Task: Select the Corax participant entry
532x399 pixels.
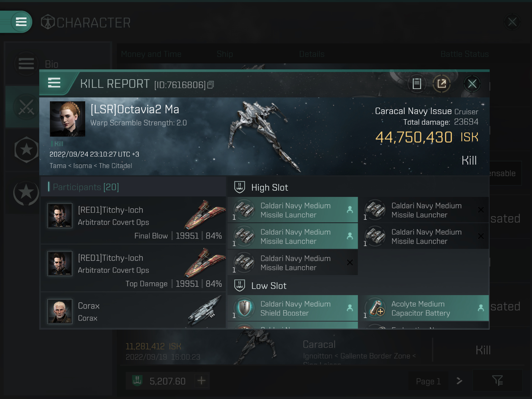Action: pos(133,311)
